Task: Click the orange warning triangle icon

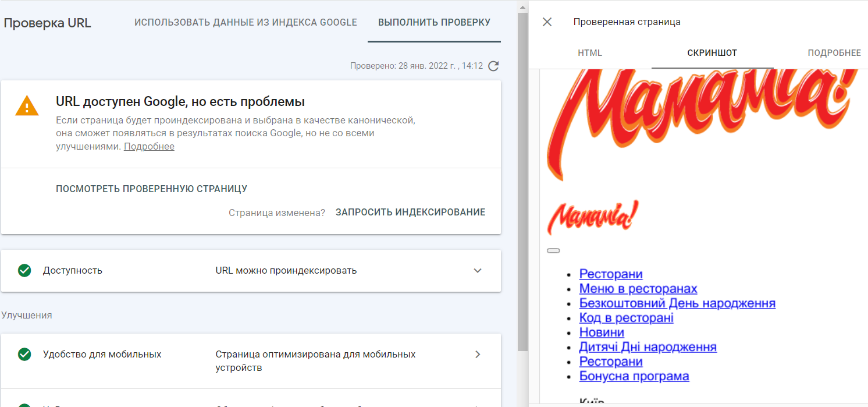Action: pos(27,105)
